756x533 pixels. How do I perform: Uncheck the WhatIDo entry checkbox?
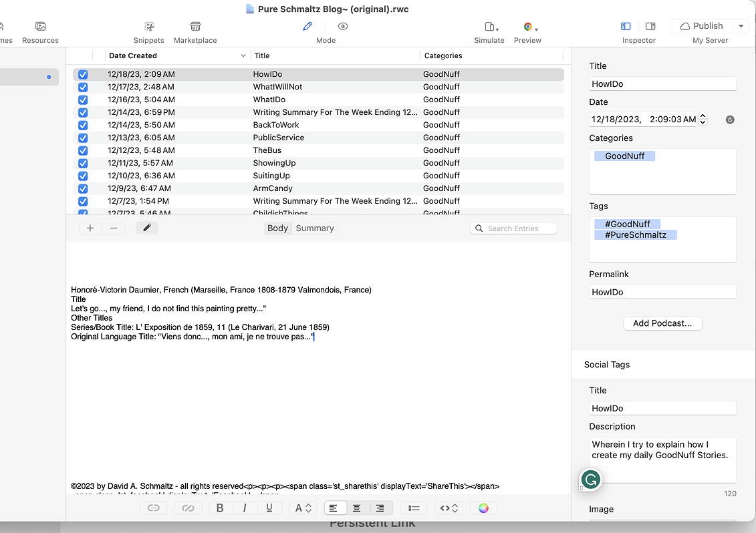(x=83, y=100)
